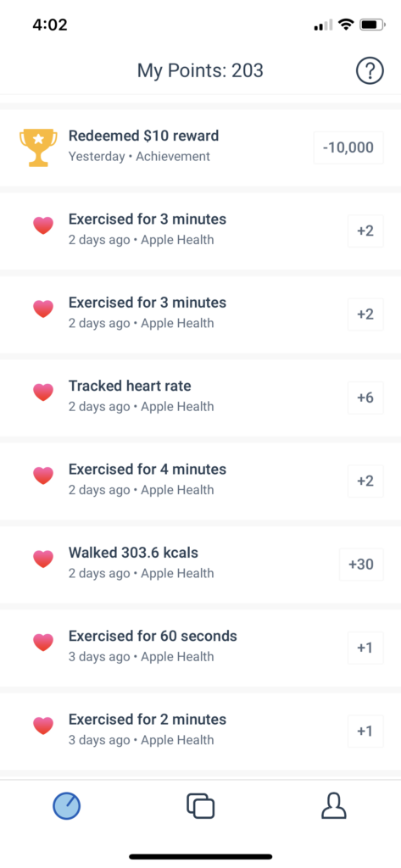Open the help question mark icon
The width and height of the screenshot is (401, 868).
pyautogui.click(x=370, y=71)
